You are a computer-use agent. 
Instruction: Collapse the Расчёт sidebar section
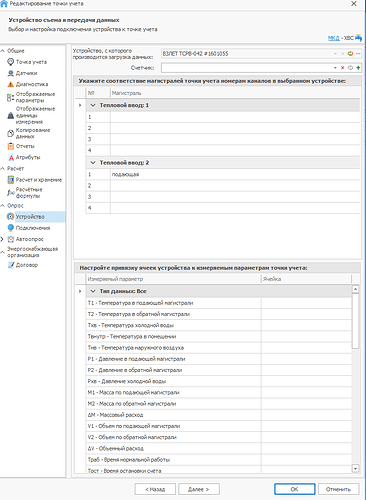coord(3,168)
